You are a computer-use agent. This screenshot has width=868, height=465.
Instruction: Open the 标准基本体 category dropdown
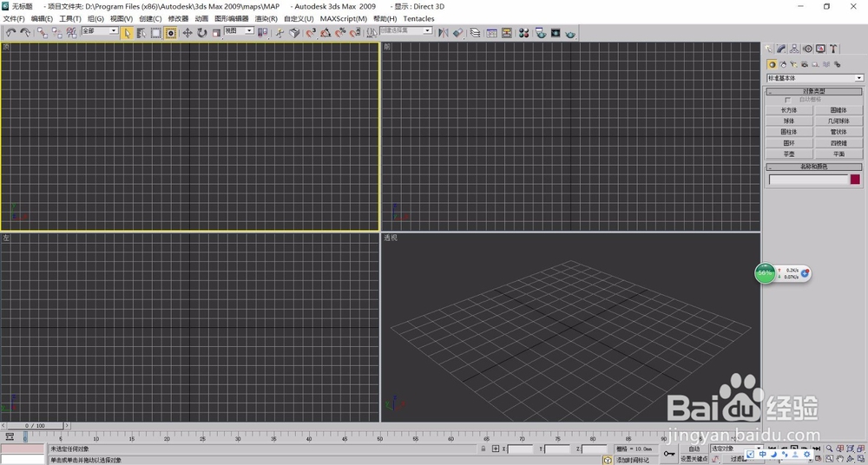coord(814,78)
